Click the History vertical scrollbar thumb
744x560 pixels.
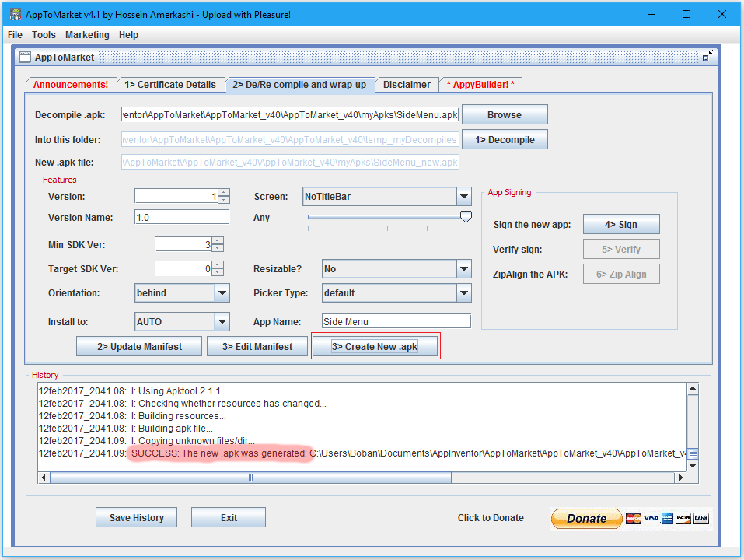tap(693, 453)
